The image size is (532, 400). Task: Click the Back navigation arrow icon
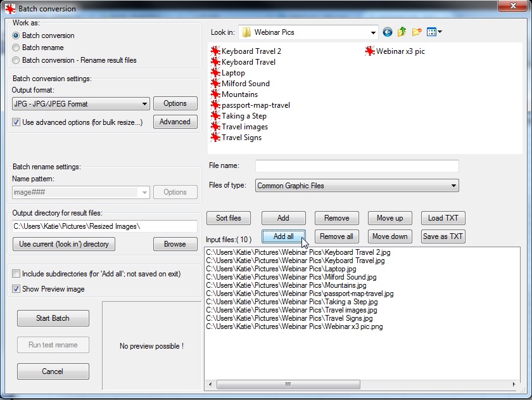click(388, 32)
